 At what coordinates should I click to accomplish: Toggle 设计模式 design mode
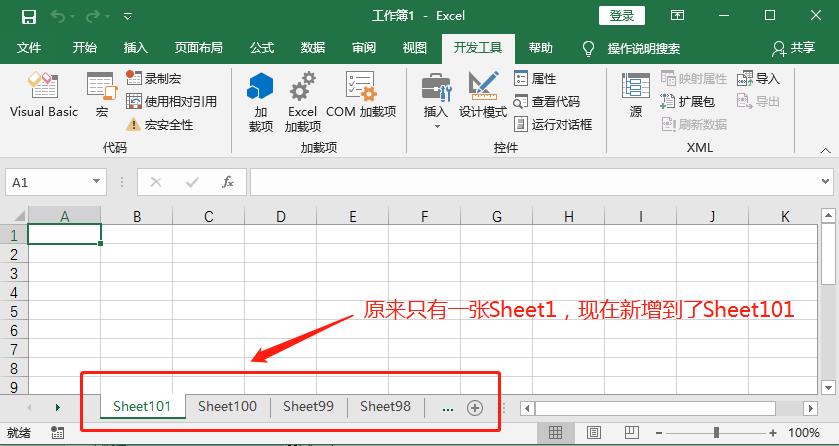pyautogui.click(x=483, y=95)
